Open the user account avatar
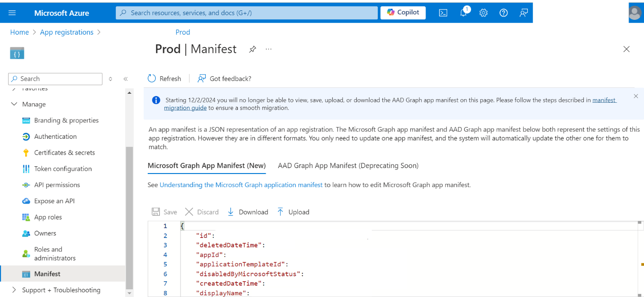This screenshot has height=297, width=644. (635, 13)
